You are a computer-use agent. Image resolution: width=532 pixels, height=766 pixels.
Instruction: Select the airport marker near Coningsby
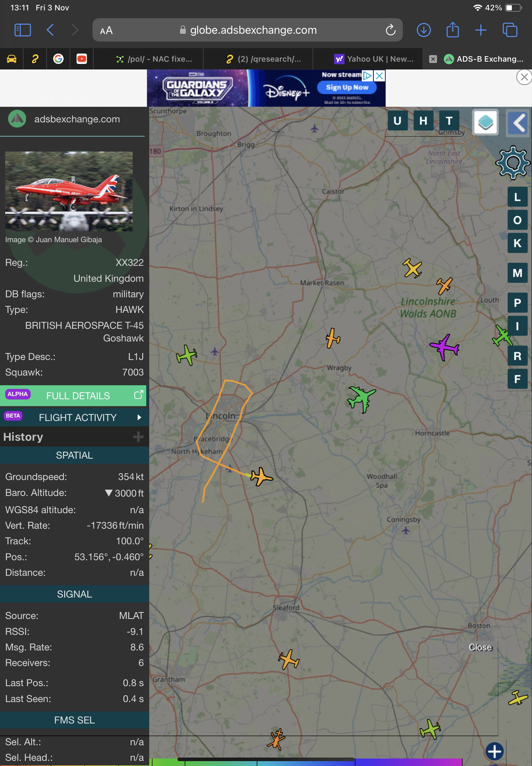point(405,530)
